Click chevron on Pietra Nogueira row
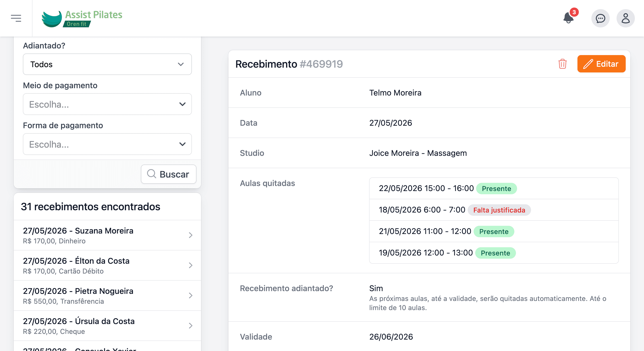The height and width of the screenshot is (351, 644). (191, 296)
